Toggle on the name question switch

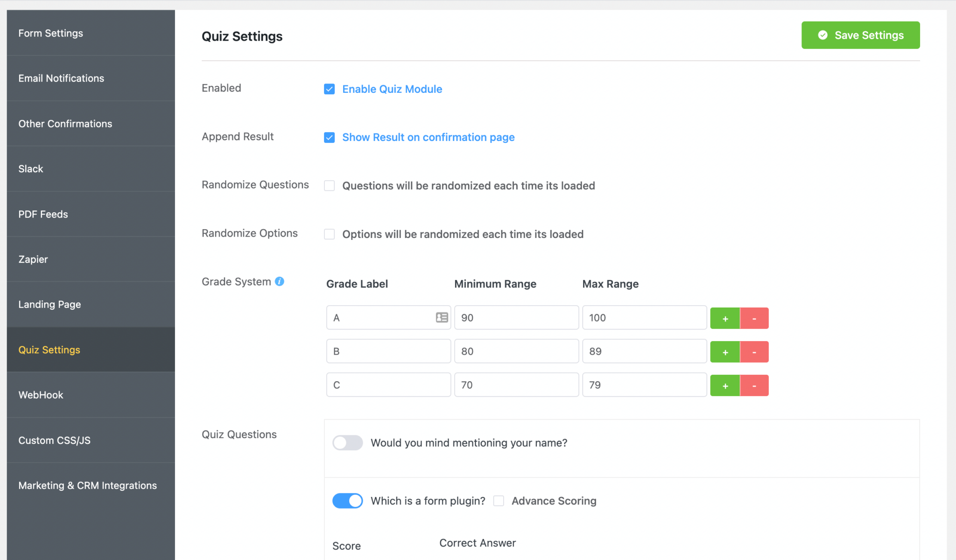347,443
